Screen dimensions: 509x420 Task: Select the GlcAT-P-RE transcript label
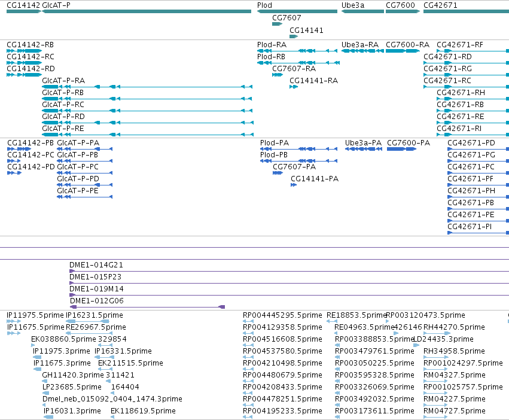point(63,128)
